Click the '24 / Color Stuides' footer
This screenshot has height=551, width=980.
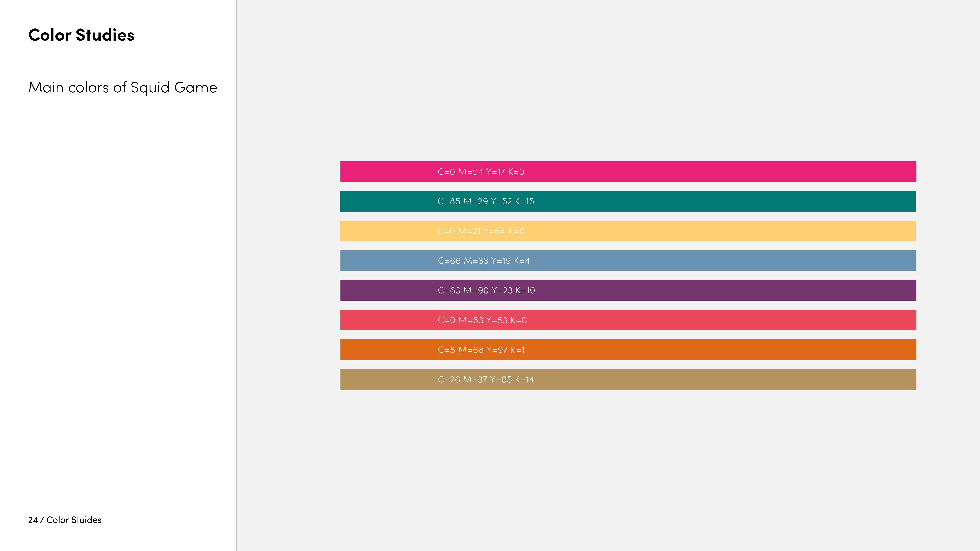65,520
